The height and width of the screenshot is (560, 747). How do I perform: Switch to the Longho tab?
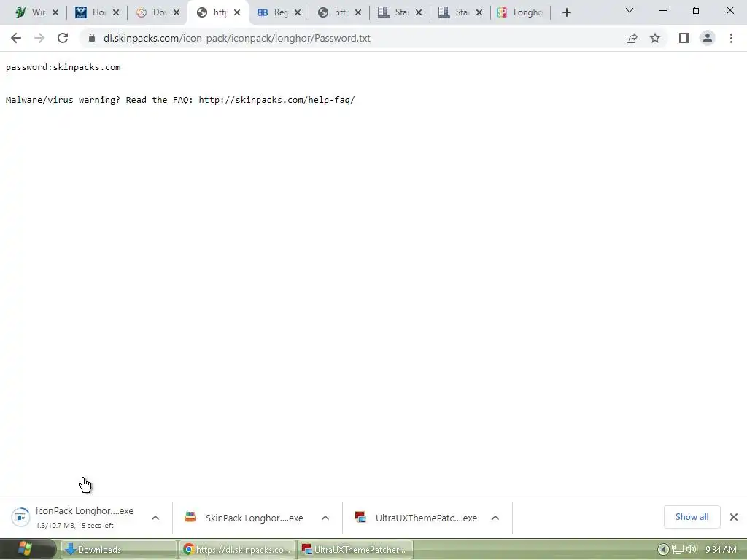click(x=520, y=12)
